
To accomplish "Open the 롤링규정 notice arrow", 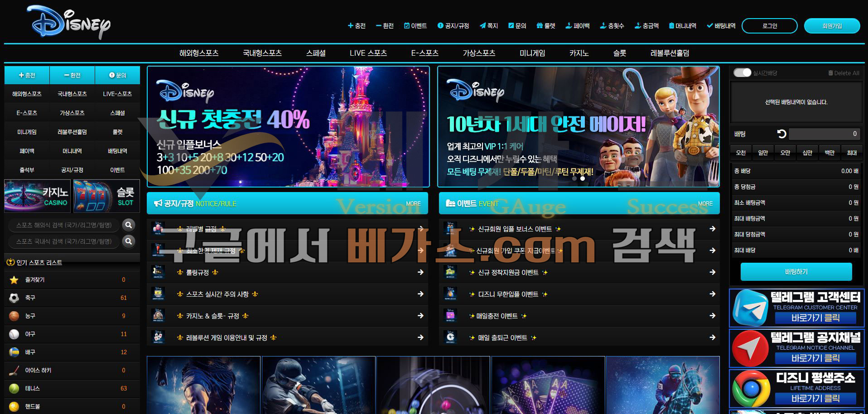I will pyautogui.click(x=420, y=272).
